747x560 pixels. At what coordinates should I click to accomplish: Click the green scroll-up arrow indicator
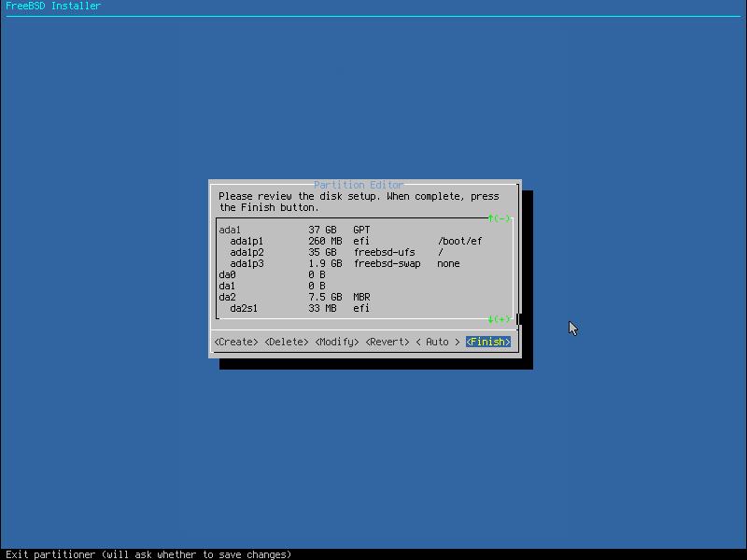coord(499,218)
